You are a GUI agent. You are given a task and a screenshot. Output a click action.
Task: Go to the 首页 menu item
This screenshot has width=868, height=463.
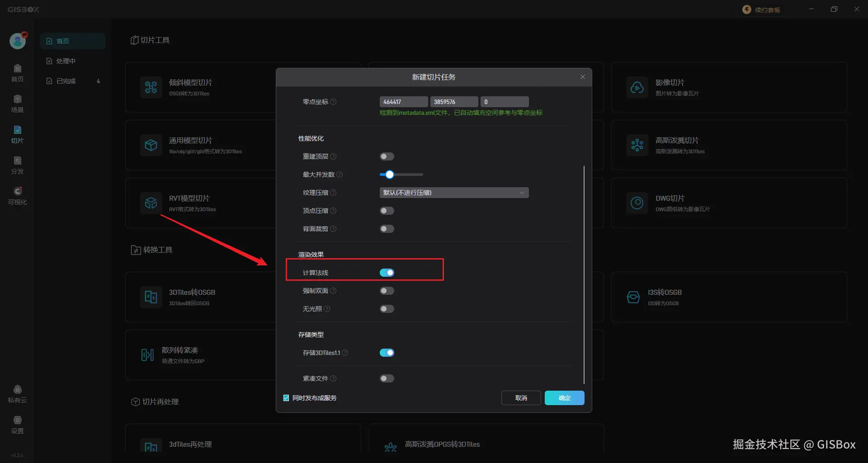(73, 41)
